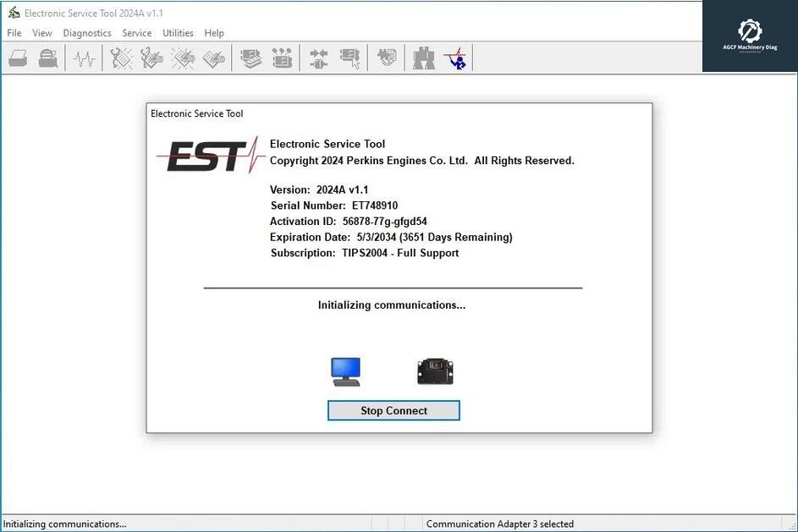Viewport: 798px width, 532px height.
Task: Open the Connect/Disconnect toolbar icon
Action: tap(318, 58)
